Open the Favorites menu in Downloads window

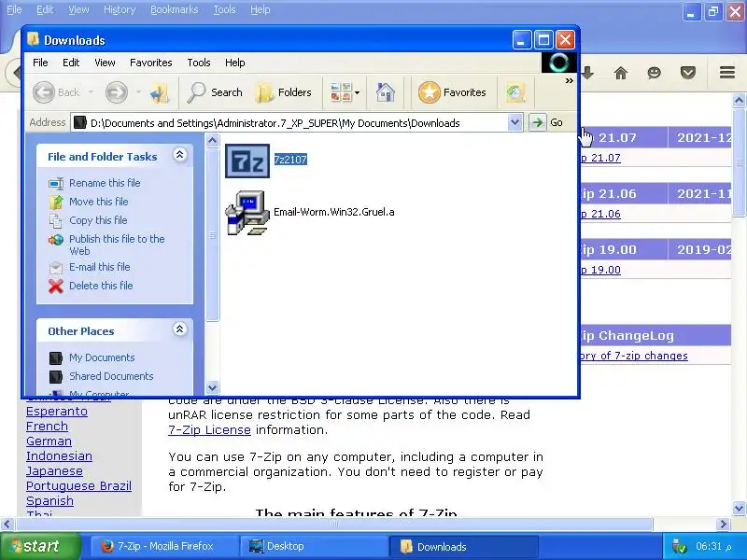tap(151, 63)
